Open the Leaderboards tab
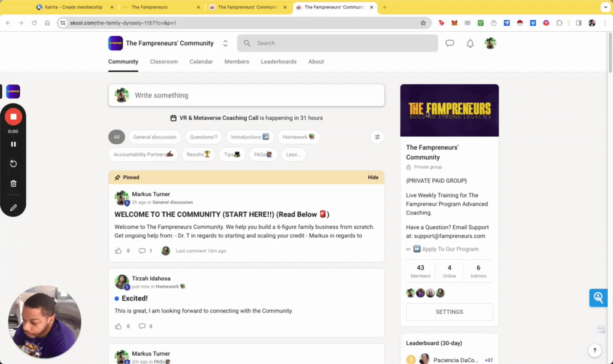613x364 pixels. click(279, 62)
